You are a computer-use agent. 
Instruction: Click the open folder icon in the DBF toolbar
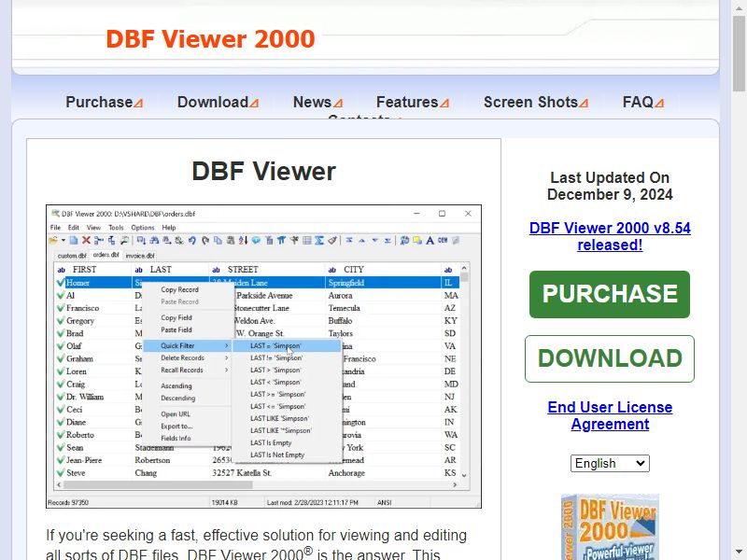(53, 241)
